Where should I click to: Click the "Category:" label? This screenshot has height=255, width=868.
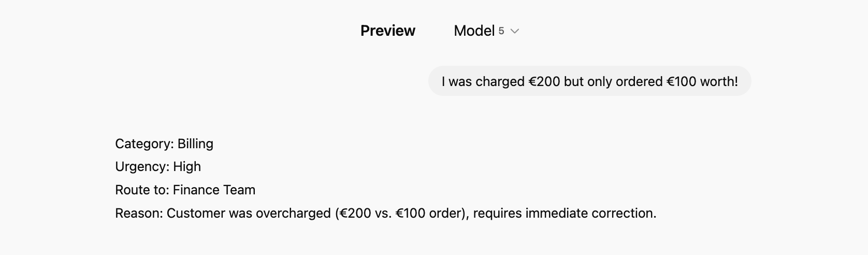(x=144, y=144)
